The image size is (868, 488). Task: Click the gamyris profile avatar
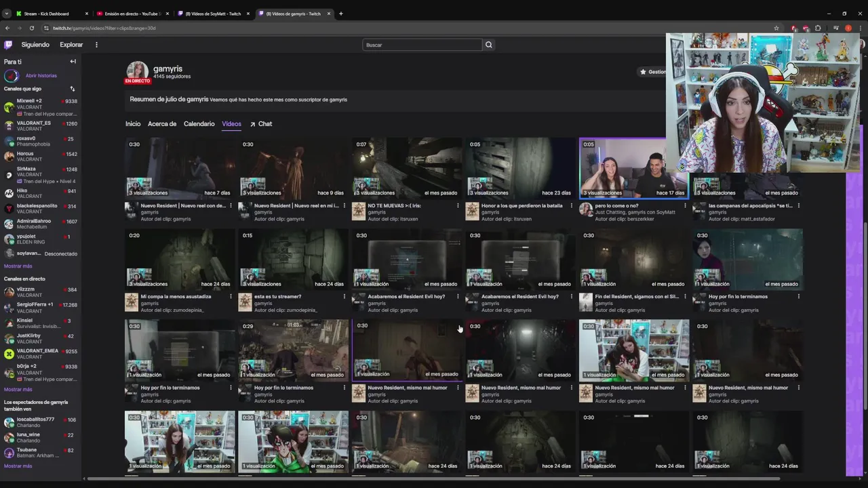click(x=137, y=72)
